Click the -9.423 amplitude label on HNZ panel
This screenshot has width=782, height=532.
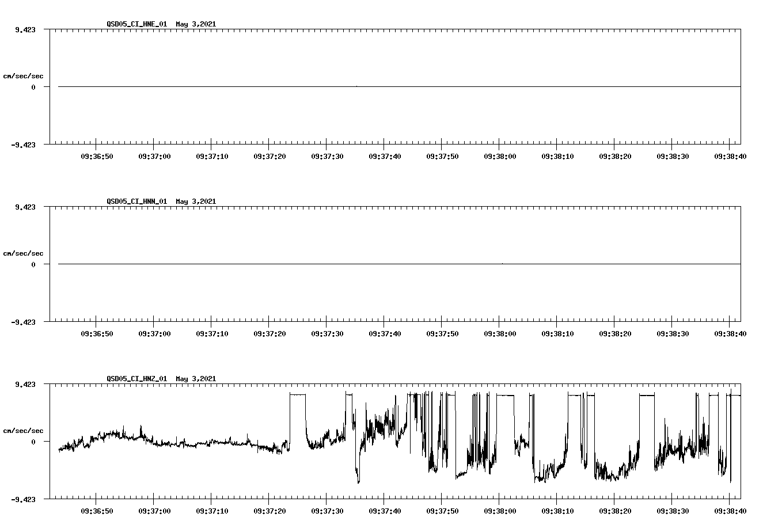(x=24, y=500)
